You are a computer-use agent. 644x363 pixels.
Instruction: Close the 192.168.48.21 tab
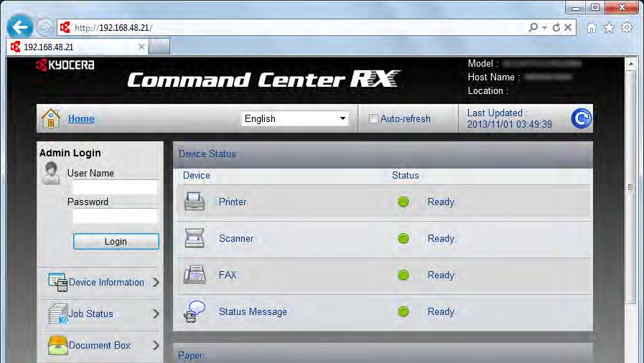pyautogui.click(x=141, y=47)
